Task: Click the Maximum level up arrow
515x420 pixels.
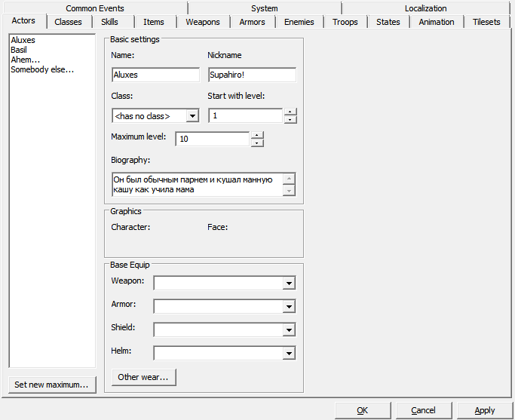Action: click(x=257, y=135)
